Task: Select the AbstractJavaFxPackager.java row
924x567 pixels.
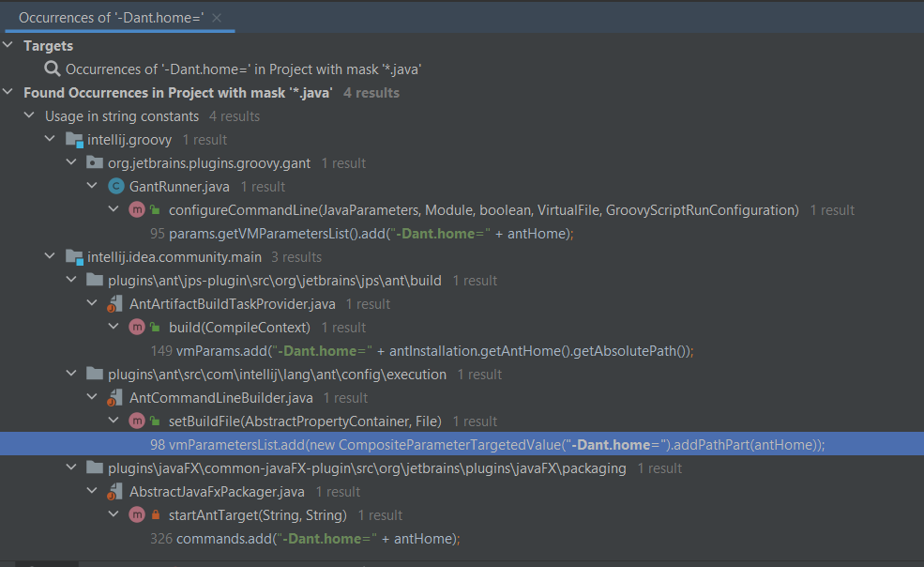Action: point(217,492)
